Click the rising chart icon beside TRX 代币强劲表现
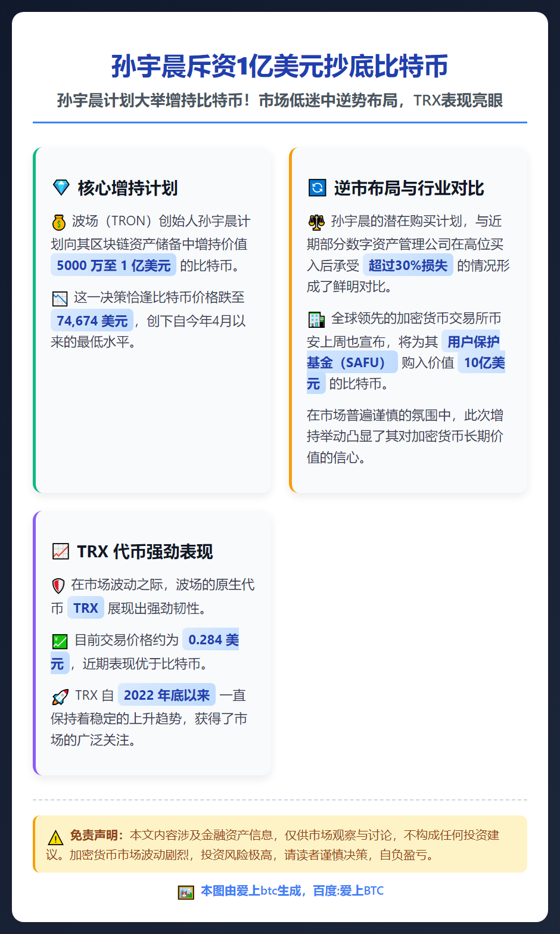Image resolution: width=560 pixels, height=934 pixels. [x=61, y=552]
